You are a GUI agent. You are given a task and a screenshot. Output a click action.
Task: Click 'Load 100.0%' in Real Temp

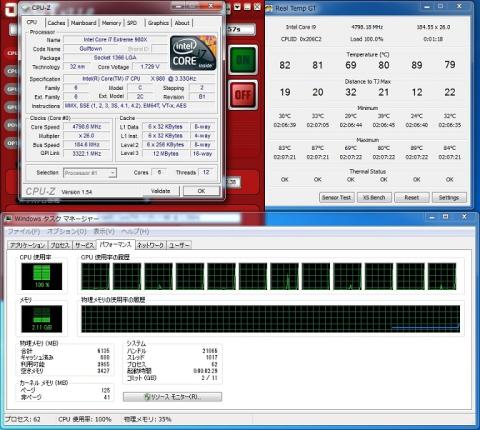[367, 39]
